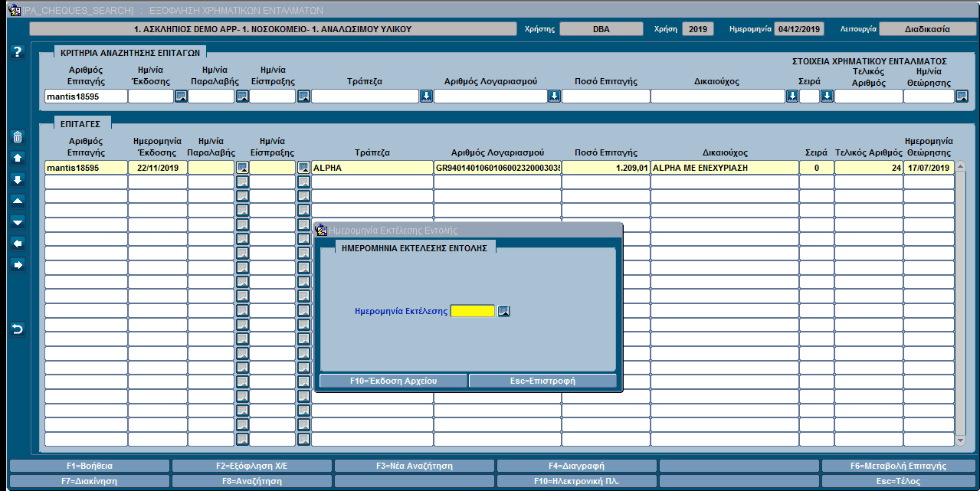Open calendar for search Ημ/νία Παραλαβής

(x=242, y=97)
